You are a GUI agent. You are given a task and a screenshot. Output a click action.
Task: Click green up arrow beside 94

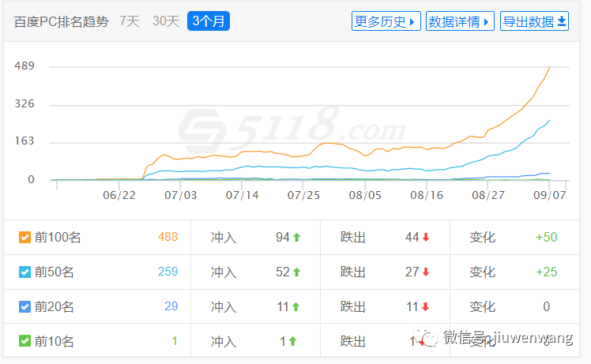click(296, 237)
